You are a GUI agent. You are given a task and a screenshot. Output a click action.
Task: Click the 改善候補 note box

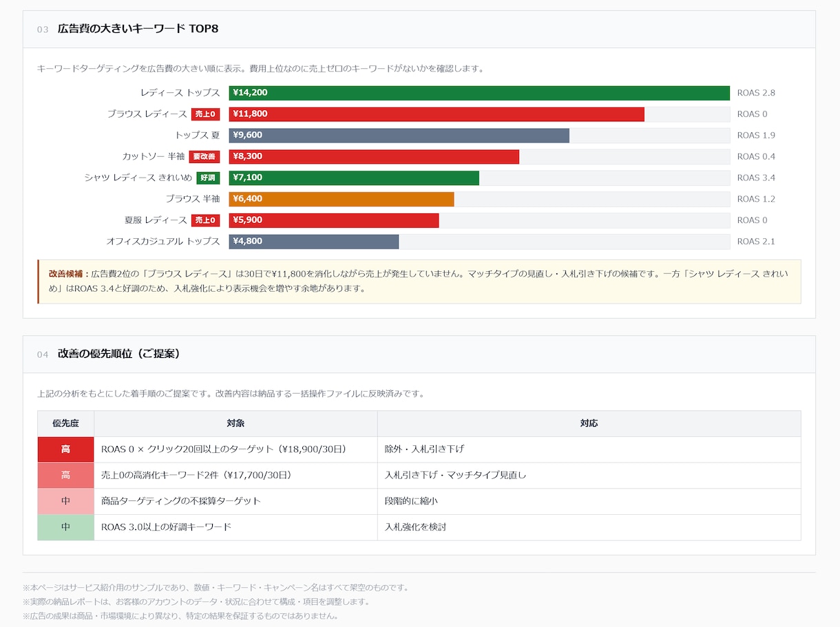(x=419, y=281)
